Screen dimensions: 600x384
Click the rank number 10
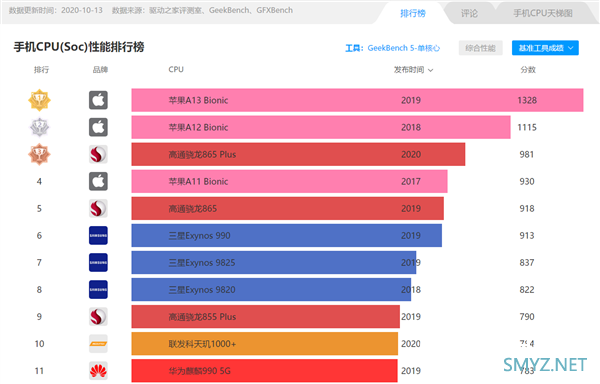click(x=39, y=344)
